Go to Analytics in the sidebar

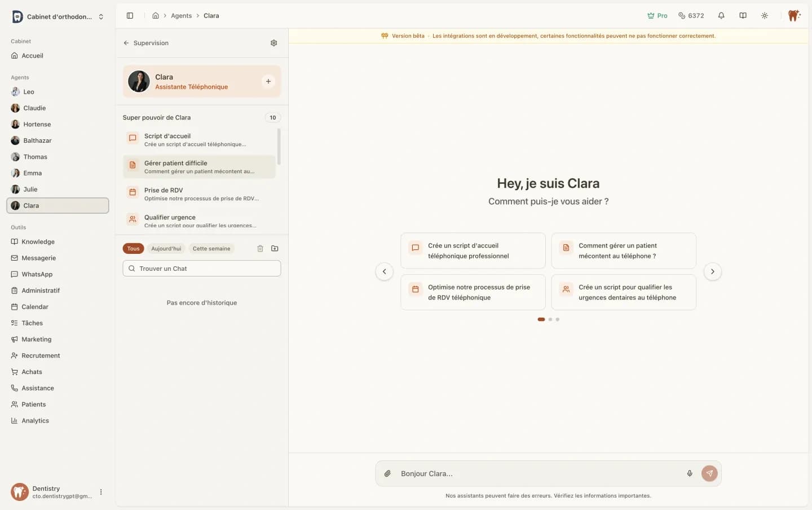click(35, 421)
